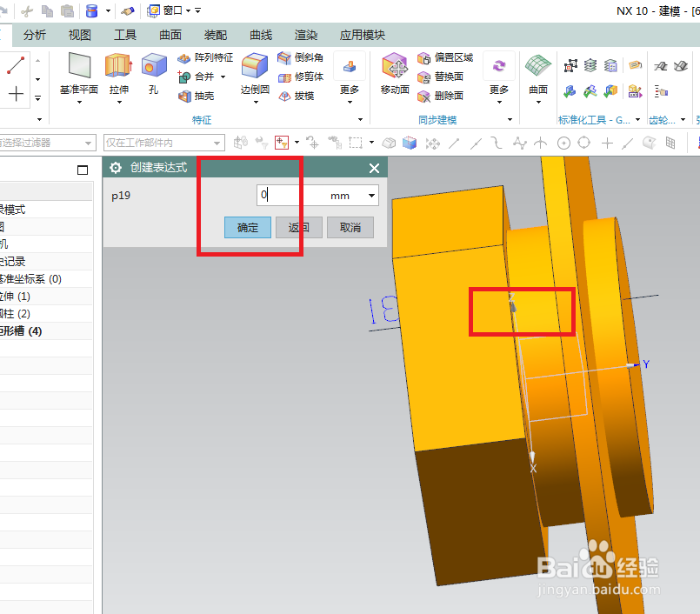
Task: Toggle the rectangle selection icon
Action: 356,143
